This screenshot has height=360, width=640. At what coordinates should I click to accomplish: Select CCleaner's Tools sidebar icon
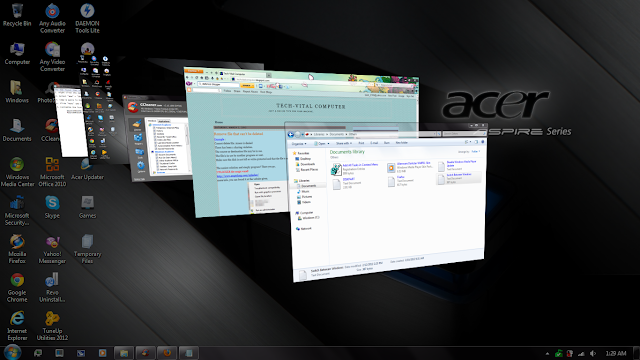[140, 153]
